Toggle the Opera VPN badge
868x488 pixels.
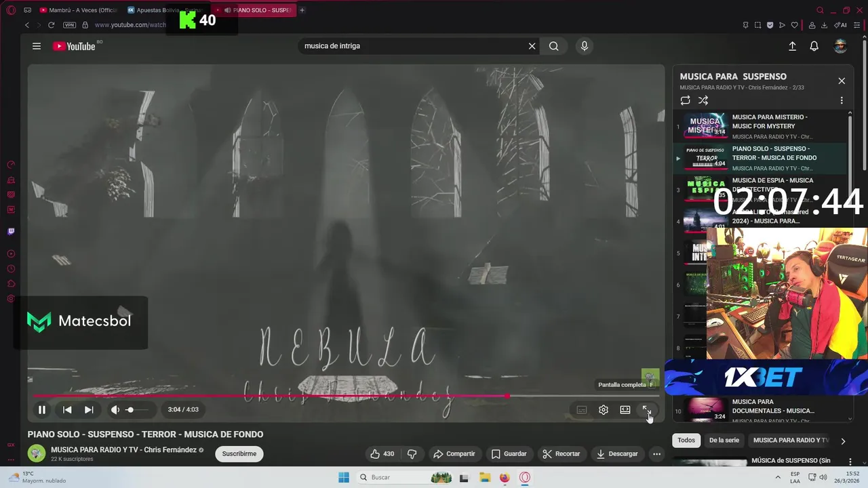click(70, 25)
